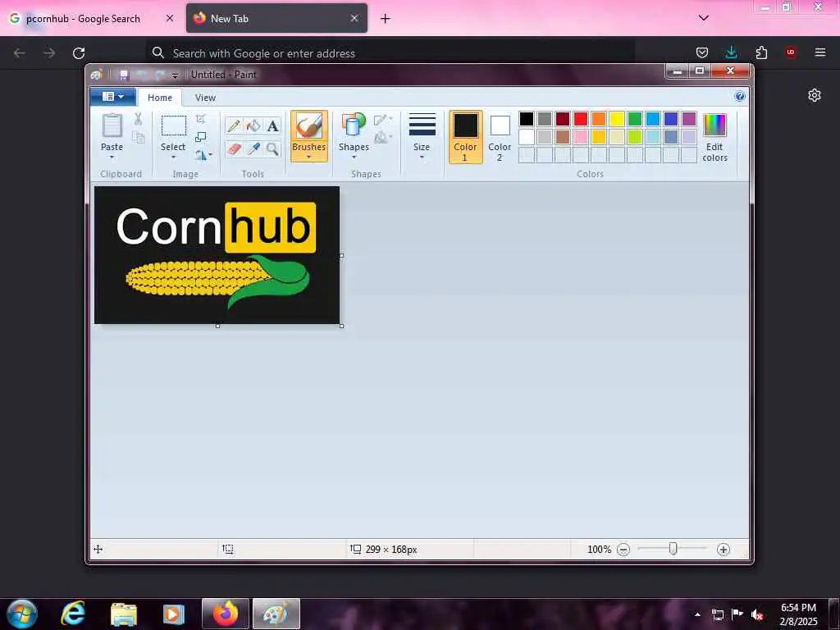
Task: Close the pcornhub Google Search tab
Action: [x=169, y=18]
